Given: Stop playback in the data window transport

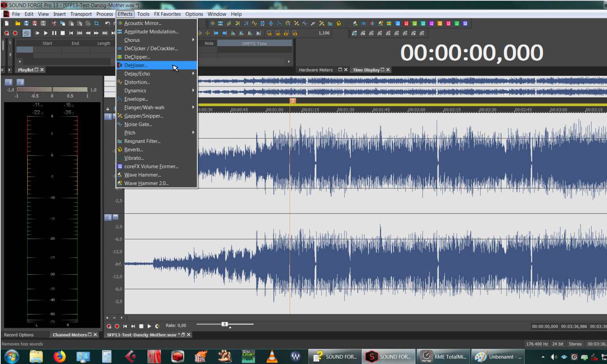Looking at the screenshot, I should [x=141, y=326].
